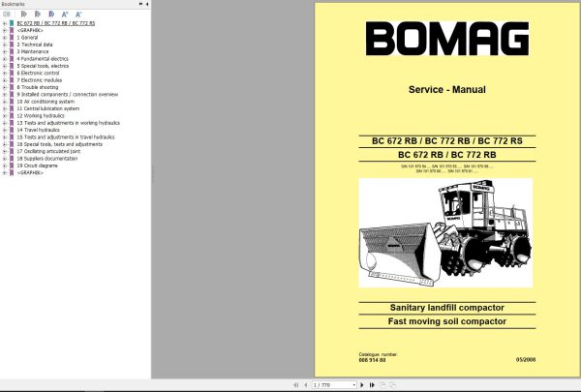Click the compactor illustration on the manual page

click(445, 232)
